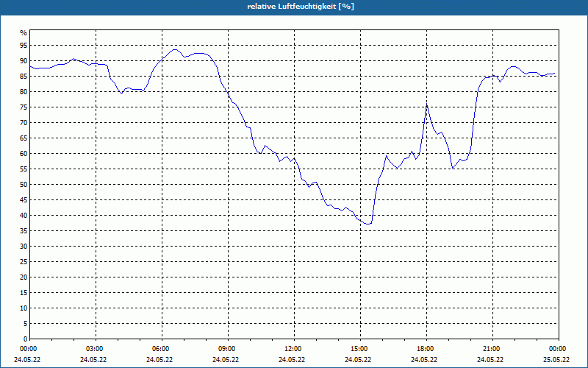Select the 10 y-axis label

tap(24, 308)
